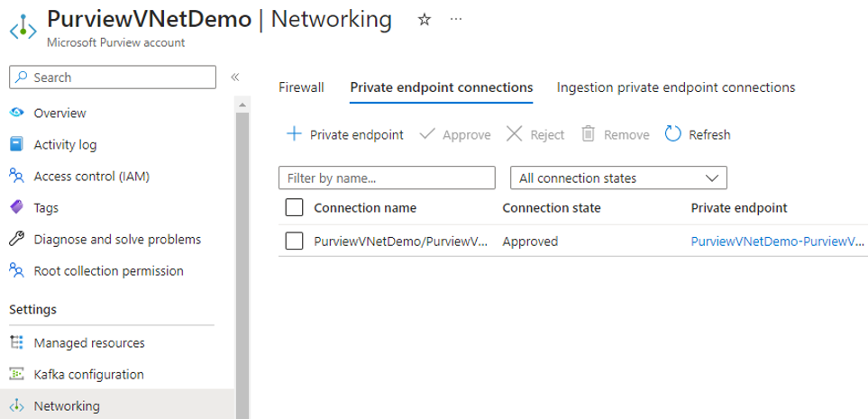The width and height of the screenshot is (868, 419).
Task: Click the Networking sidebar icon
Action: pyautogui.click(x=17, y=405)
